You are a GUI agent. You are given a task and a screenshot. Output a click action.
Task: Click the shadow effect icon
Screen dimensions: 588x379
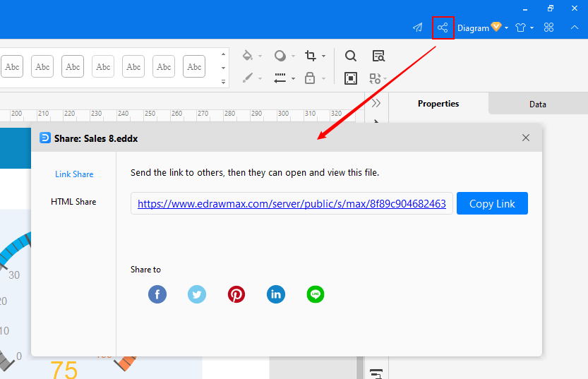pos(280,56)
